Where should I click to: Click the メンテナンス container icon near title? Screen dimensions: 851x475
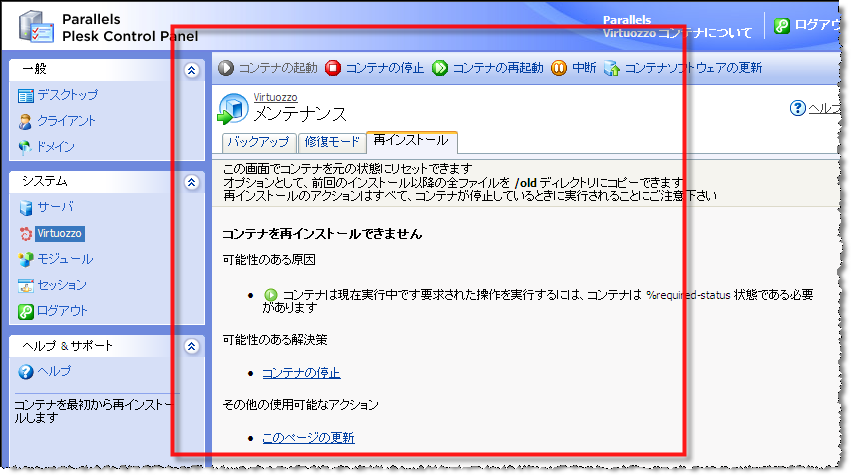[x=233, y=108]
